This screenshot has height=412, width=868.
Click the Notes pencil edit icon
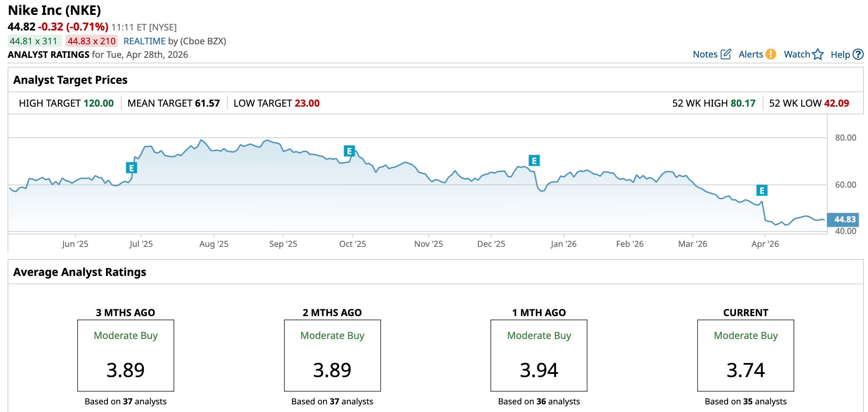click(x=726, y=54)
